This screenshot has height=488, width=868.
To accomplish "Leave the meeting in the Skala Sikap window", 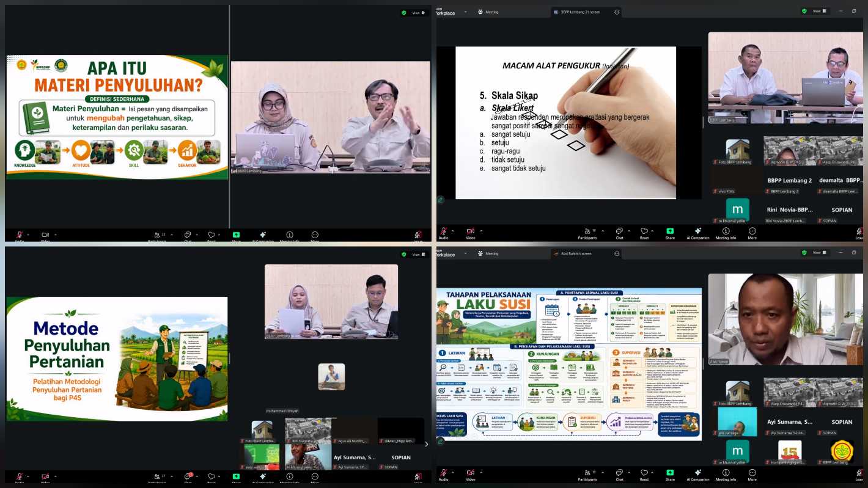I will [859, 232].
